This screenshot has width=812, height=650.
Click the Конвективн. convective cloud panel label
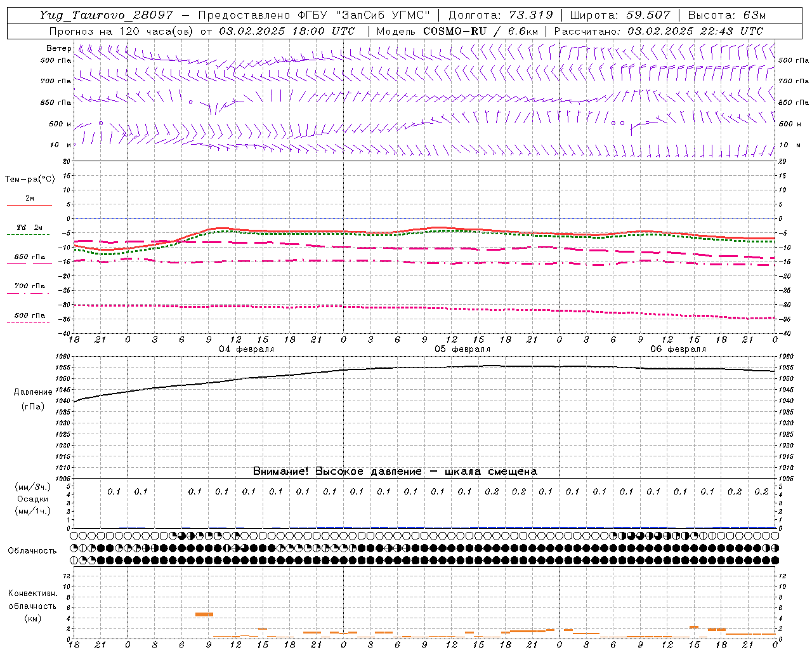[32, 594]
